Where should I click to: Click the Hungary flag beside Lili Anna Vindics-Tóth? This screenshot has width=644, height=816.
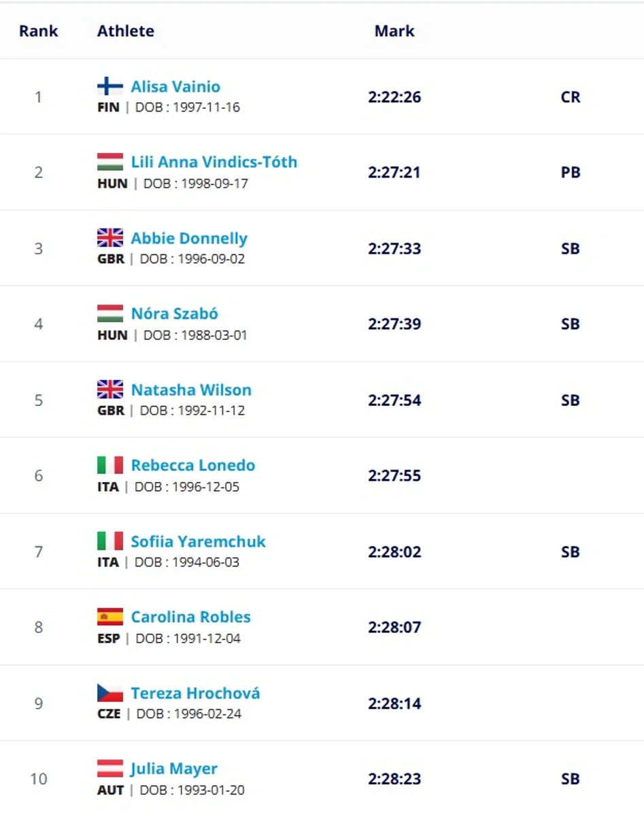click(x=110, y=162)
